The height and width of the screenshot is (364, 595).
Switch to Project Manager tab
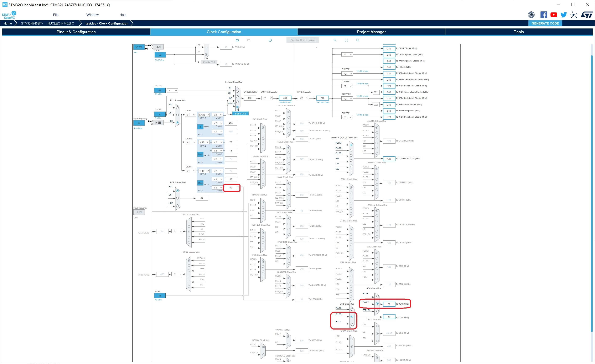pos(371,32)
